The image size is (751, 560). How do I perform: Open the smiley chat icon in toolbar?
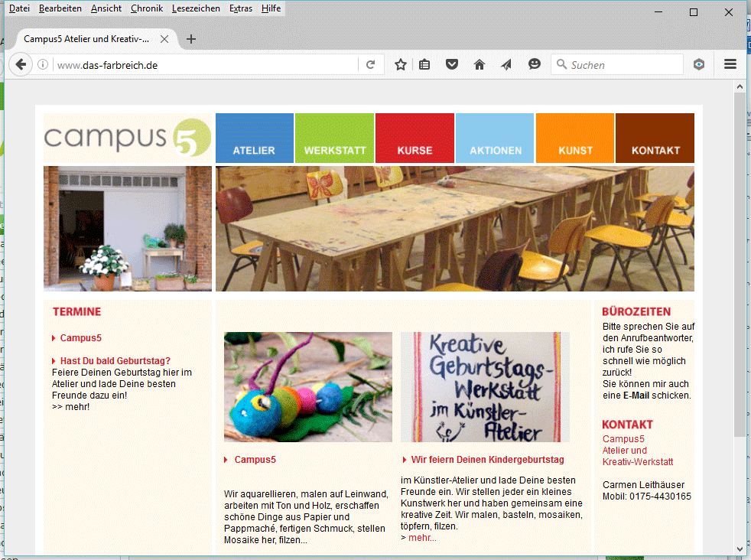click(x=535, y=65)
